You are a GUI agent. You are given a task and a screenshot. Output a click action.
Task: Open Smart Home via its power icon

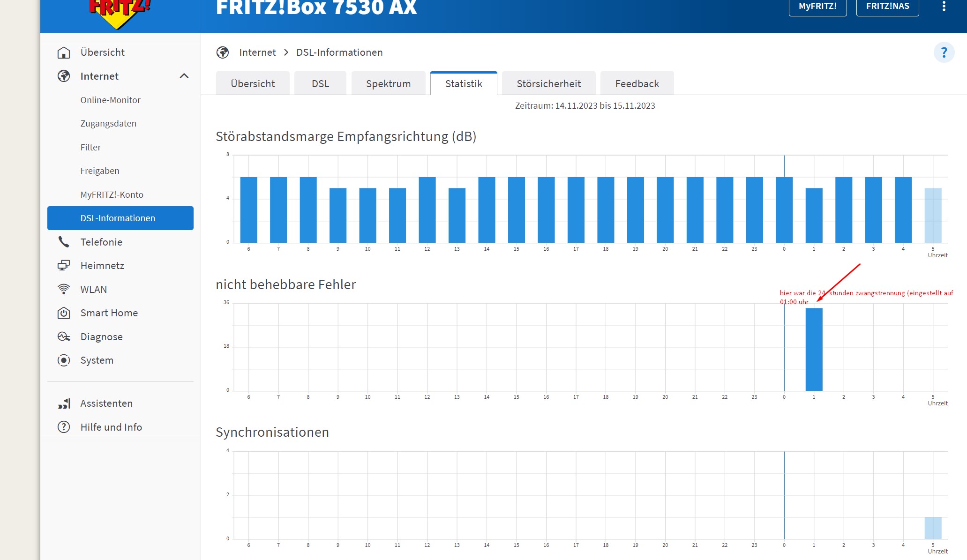click(x=64, y=313)
